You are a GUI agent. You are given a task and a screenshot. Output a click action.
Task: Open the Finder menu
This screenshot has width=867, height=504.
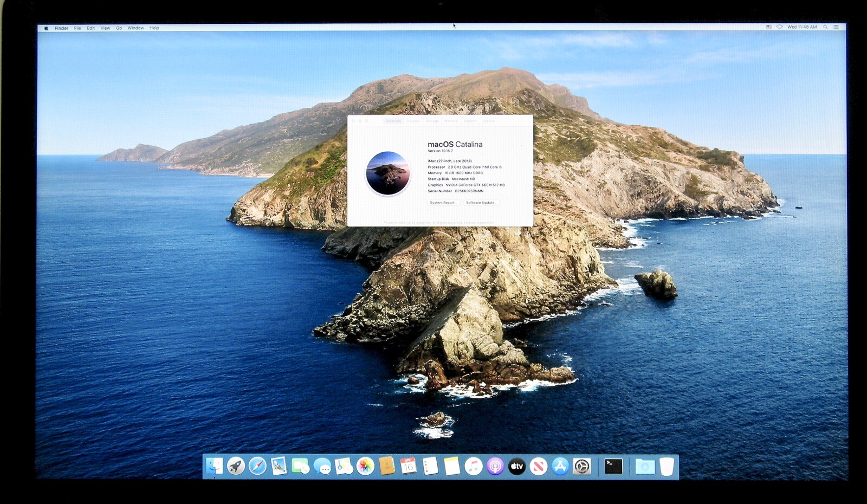click(61, 28)
